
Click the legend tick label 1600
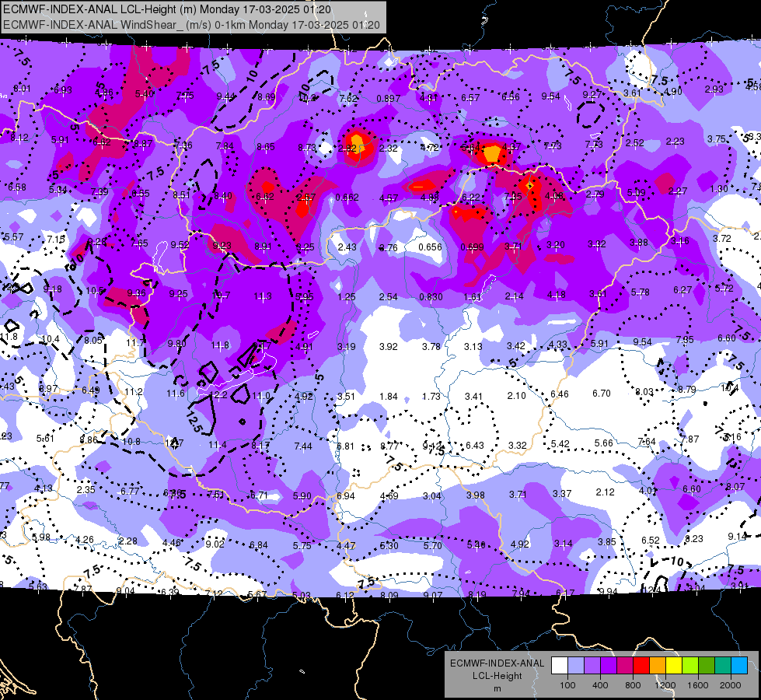698,685
